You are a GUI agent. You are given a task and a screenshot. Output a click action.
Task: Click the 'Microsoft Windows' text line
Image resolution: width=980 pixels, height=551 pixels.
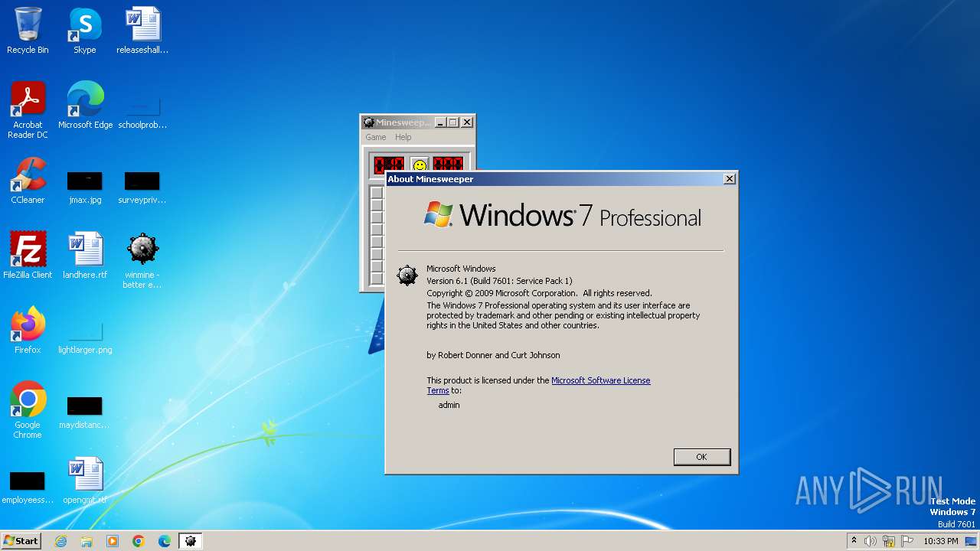[x=461, y=269]
